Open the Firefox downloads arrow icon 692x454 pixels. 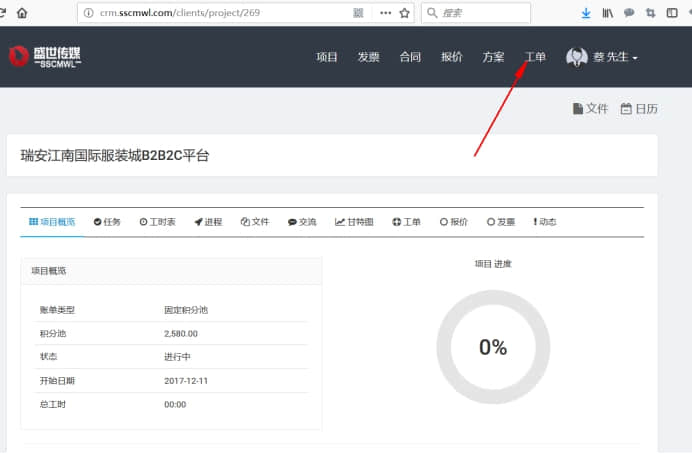pyautogui.click(x=586, y=13)
